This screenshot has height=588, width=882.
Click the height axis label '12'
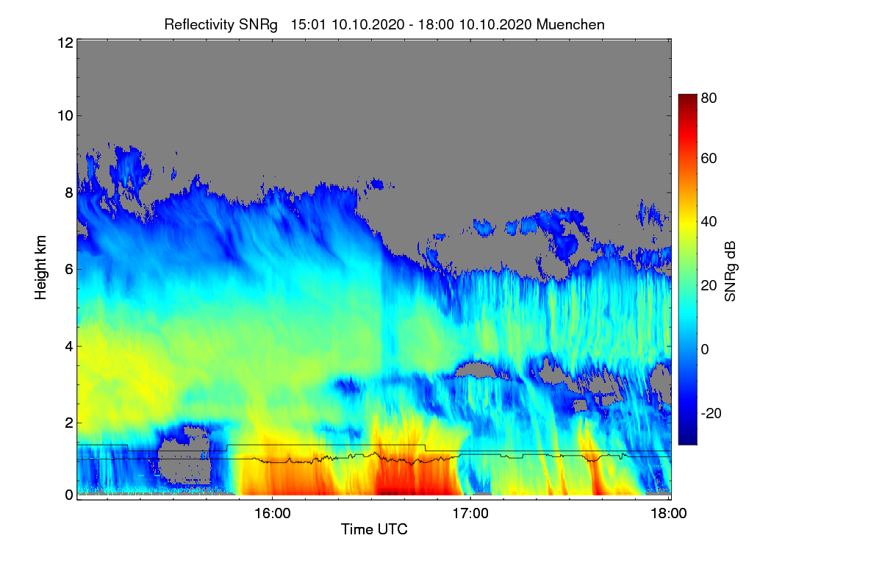pos(65,43)
